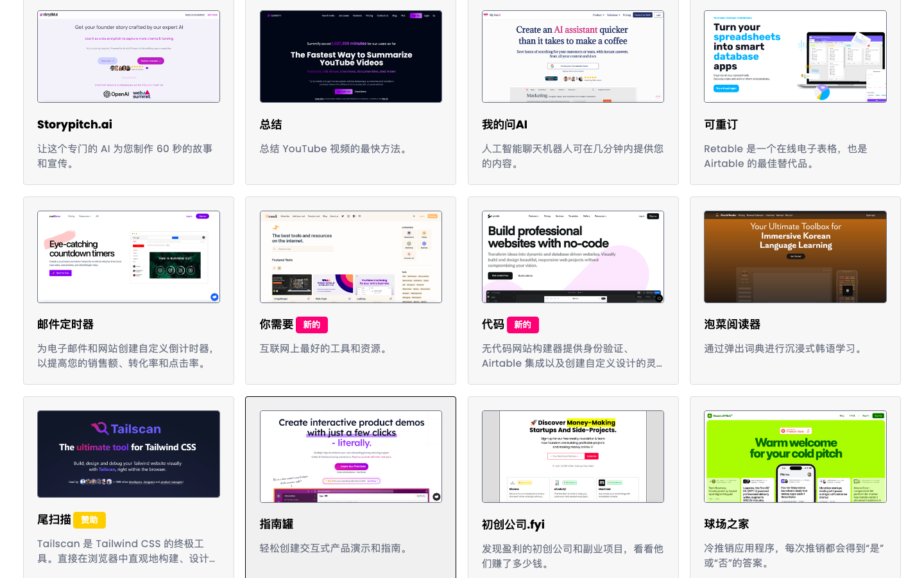This screenshot has width=924, height=578.
Task: Click the 新的 badge beside 你需要
Action: [312, 325]
